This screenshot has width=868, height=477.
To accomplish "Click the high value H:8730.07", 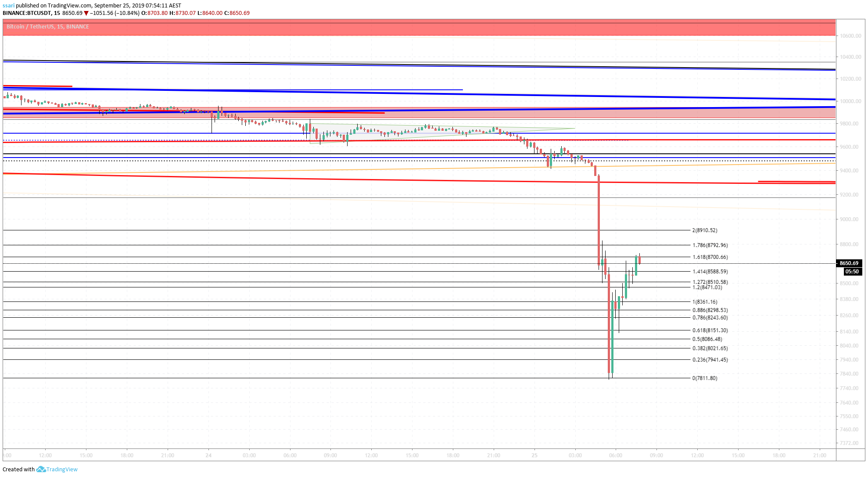I will click(x=183, y=13).
